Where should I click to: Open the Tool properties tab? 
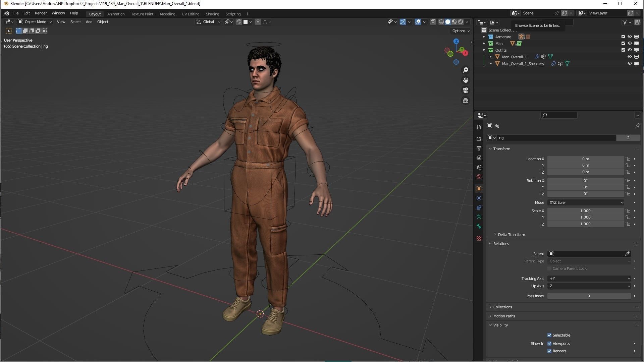pyautogui.click(x=479, y=127)
